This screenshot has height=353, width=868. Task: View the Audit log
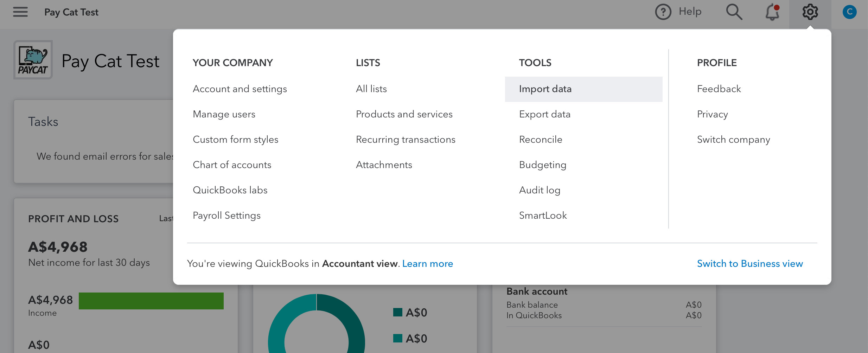pyautogui.click(x=540, y=190)
